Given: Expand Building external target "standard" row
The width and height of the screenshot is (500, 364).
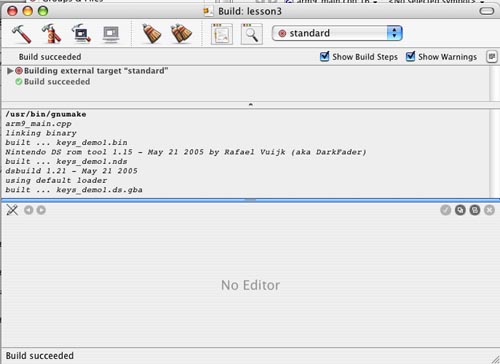Looking at the screenshot, I should [10, 71].
